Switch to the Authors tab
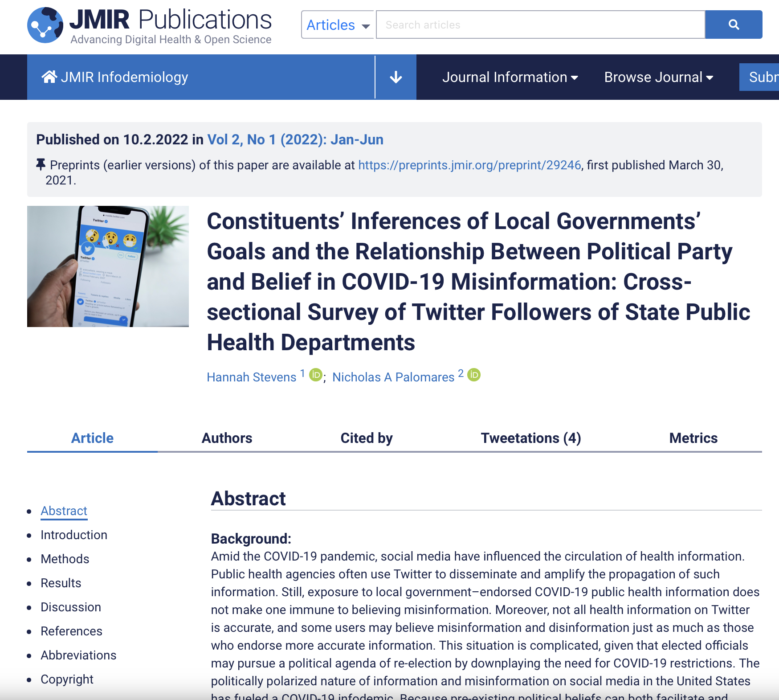 [227, 438]
